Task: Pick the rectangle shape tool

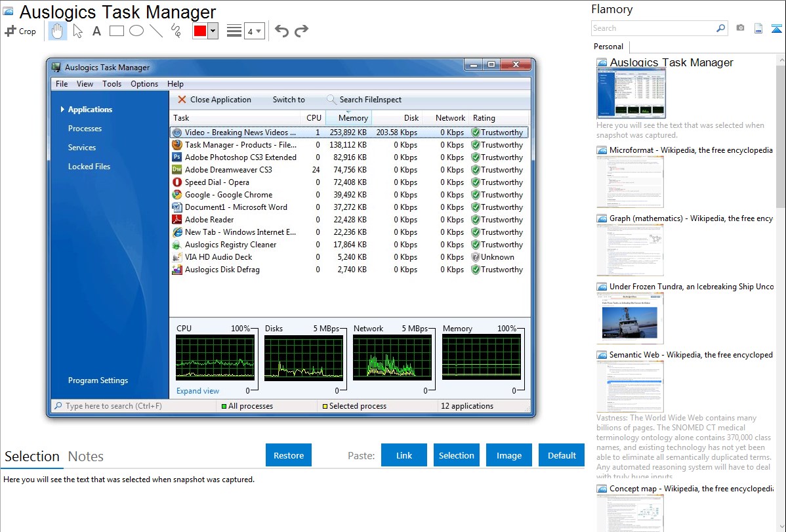Action: pos(117,31)
